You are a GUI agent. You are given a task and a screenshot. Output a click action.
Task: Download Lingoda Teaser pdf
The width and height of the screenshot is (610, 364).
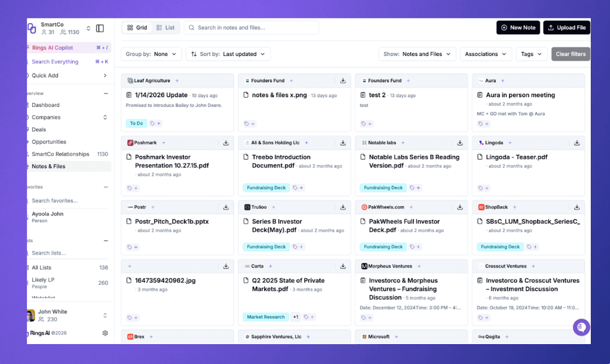[577, 143]
